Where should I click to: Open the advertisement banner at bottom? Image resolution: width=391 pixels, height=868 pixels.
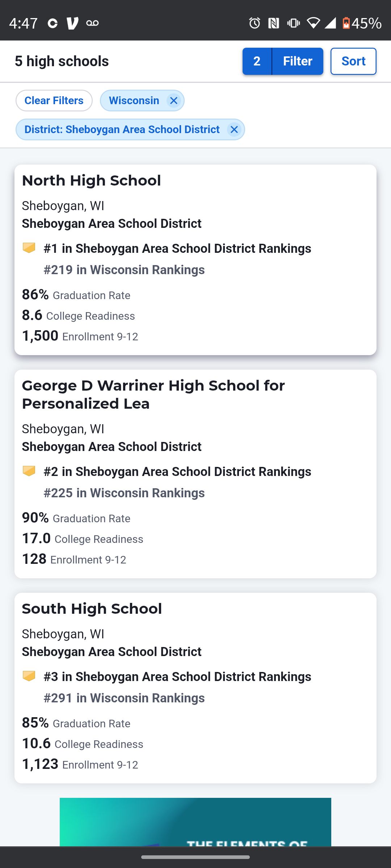coord(195,822)
